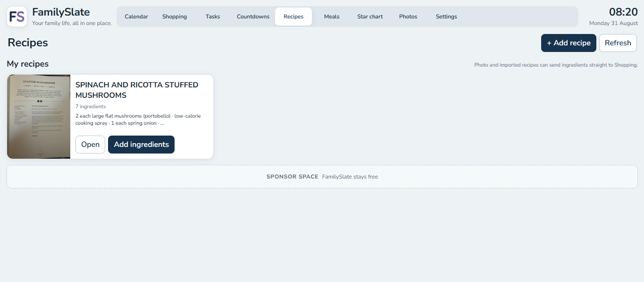Add ingredients to Shopping from recipe
This screenshot has width=644, height=282.
coord(141,145)
